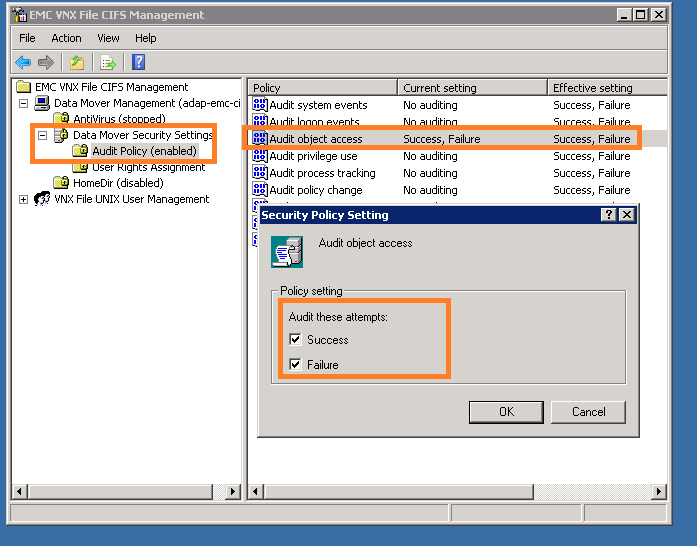This screenshot has height=546, width=697.
Task: Click the Up one level folder icon
Action: click(x=77, y=62)
